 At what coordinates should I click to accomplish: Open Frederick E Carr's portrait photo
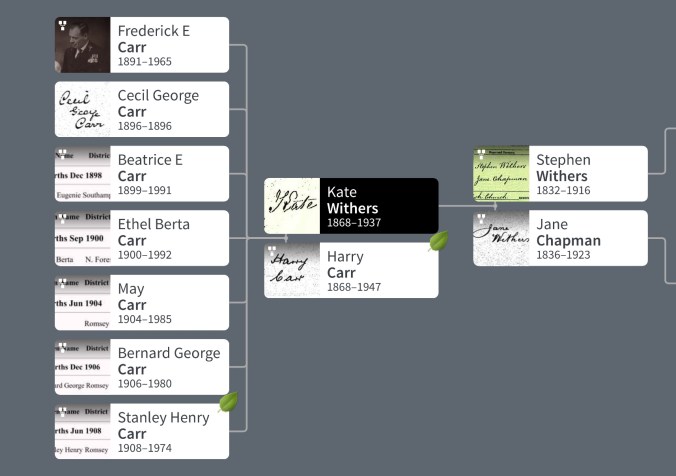point(83,46)
